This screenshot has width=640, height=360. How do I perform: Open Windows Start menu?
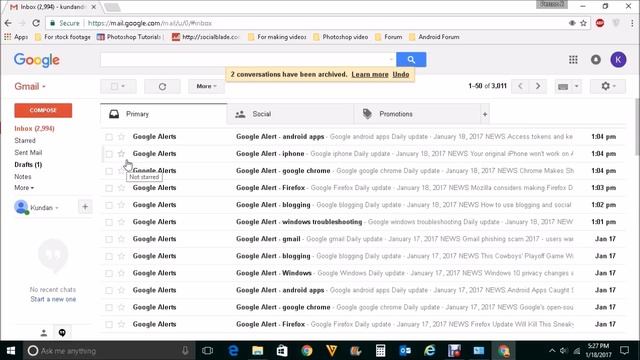point(11,351)
